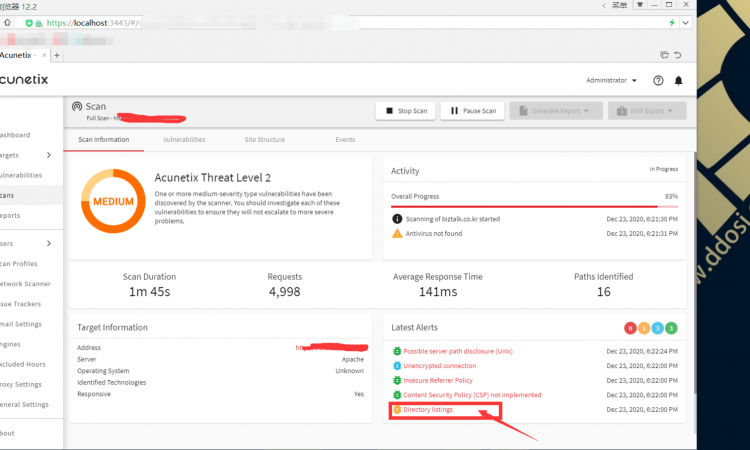Click the info icon beside Scanning started event
Viewport: 750px width, 450px height.
pyautogui.click(x=397, y=219)
